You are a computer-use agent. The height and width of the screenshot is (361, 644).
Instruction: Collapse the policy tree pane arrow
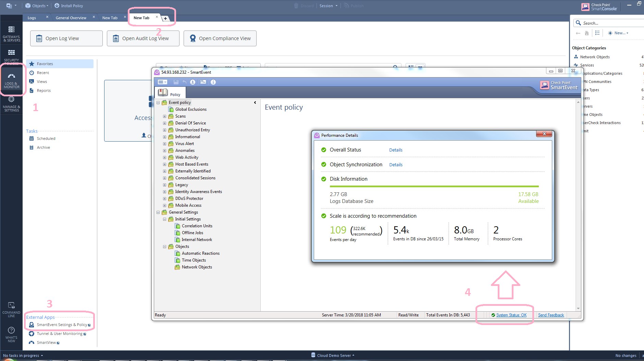(255, 103)
